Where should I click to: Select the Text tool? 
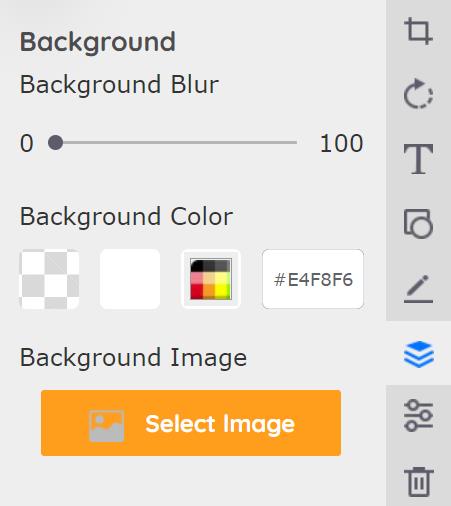click(x=418, y=159)
